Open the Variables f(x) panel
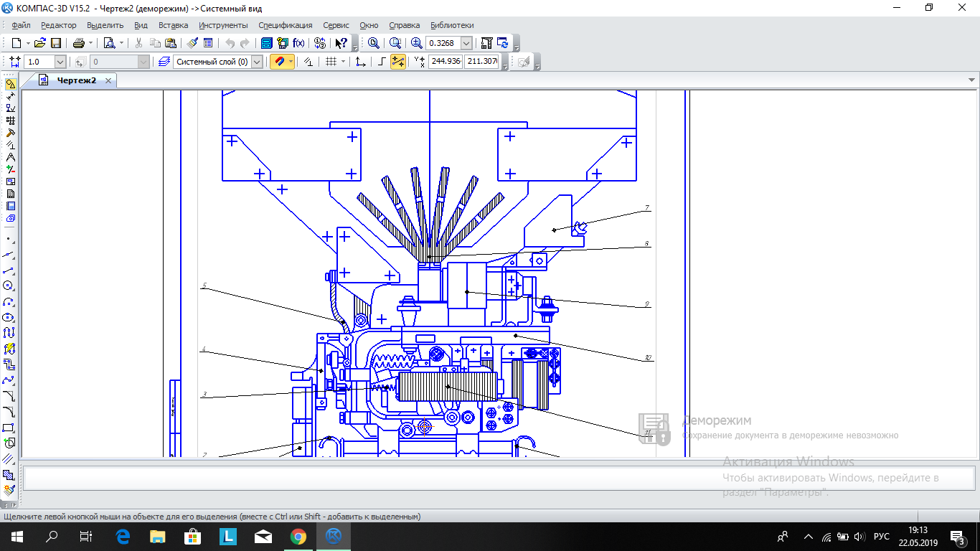Viewport: 980px width, 551px height. (x=298, y=43)
